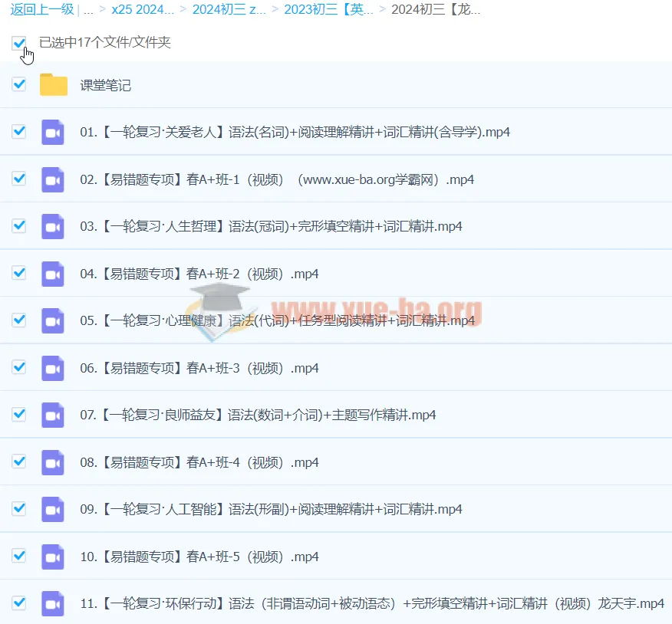Jump to 2023初三【英 breadcrumb
This screenshot has width=672, height=624.
coord(328,9)
